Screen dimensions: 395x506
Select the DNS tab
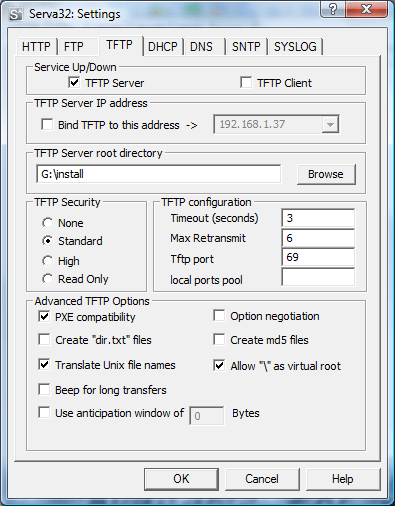[x=201, y=46]
